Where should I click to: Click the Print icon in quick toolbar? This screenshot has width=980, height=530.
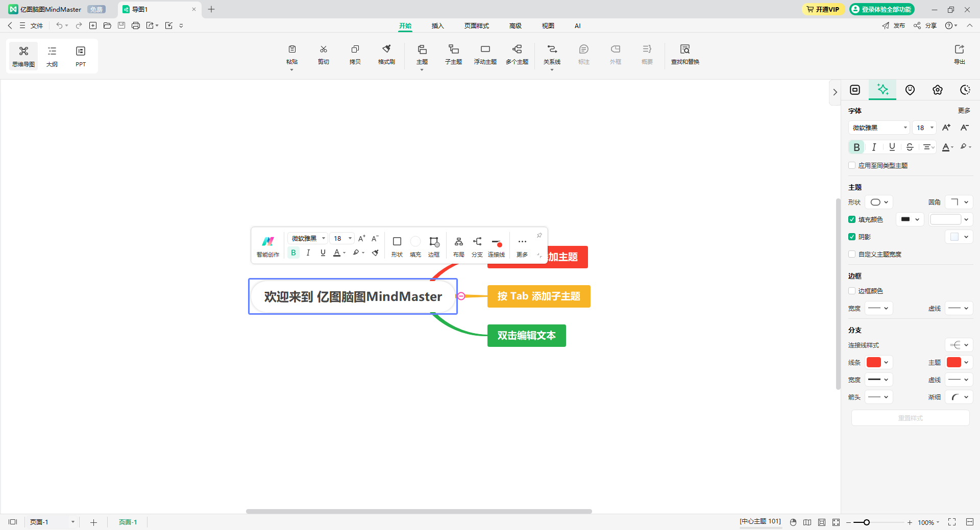pyautogui.click(x=136, y=26)
